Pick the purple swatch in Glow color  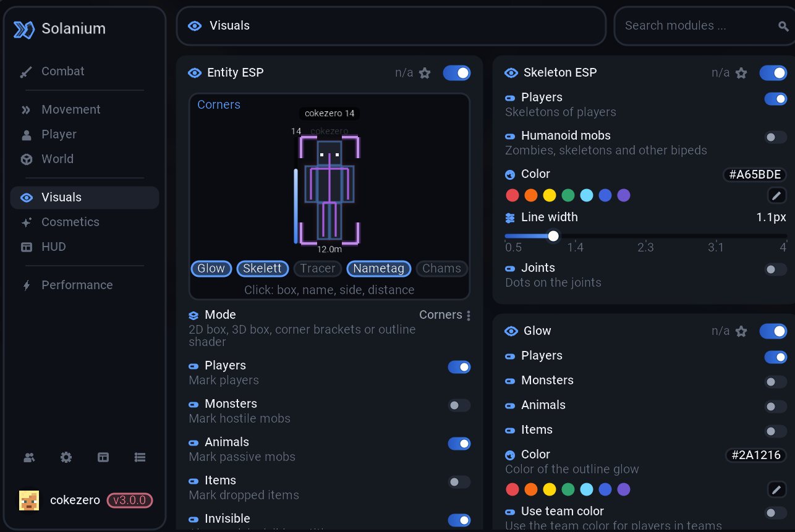[624, 489]
